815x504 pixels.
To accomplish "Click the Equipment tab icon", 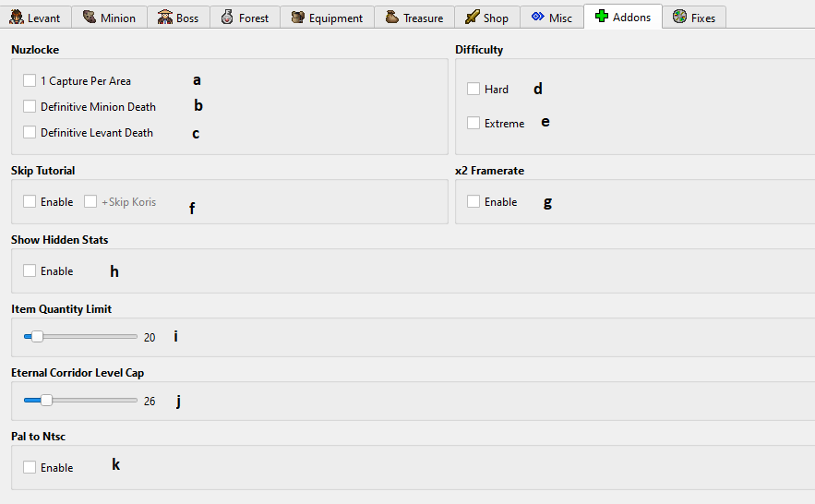I will coord(298,18).
